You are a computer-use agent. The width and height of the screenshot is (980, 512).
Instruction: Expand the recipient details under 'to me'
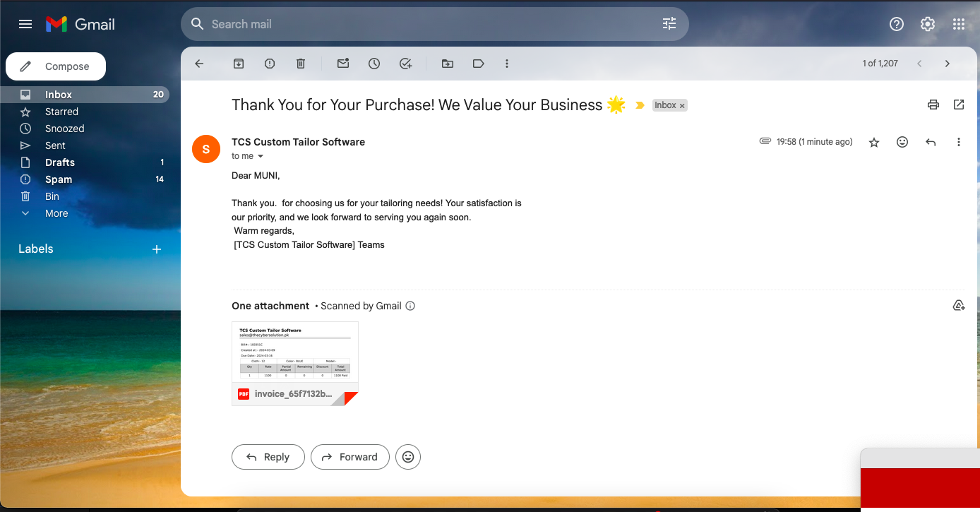click(261, 156)
